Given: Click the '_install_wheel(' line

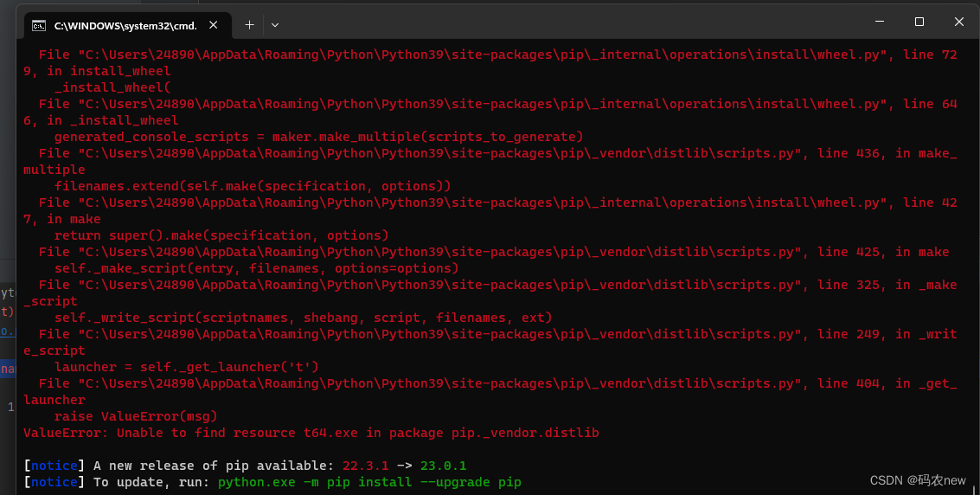Looking at the screenshot, I should tap(112, 87).
